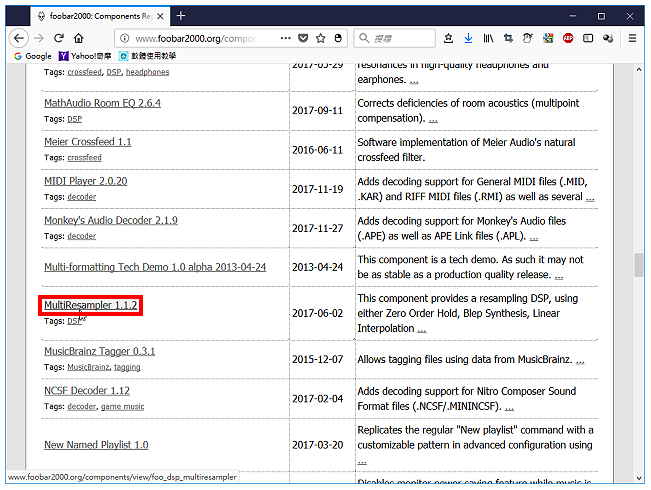
Task: Open Meier Crossfeed 1.1 component page
Action: click(88, 142)
